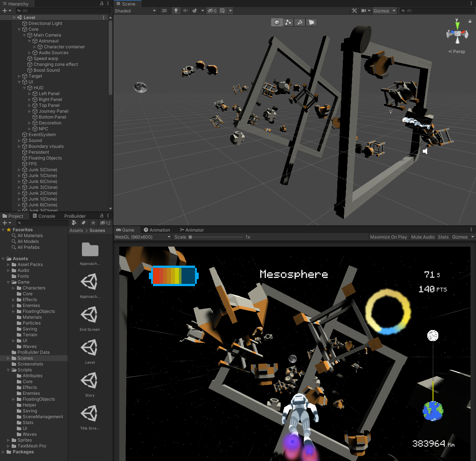Click the End Screen scene asset icon

tap(90, 315)
